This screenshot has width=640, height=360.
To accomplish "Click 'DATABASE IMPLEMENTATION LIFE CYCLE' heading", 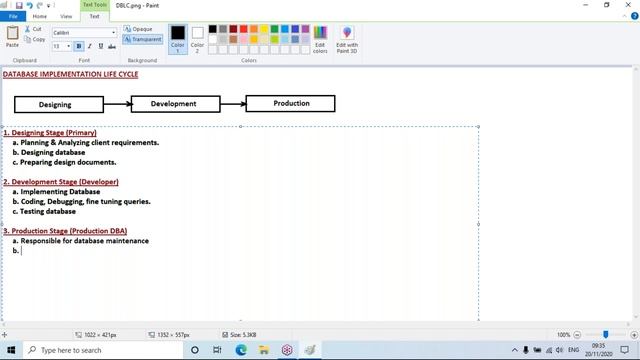I will [x=71, y=74].
